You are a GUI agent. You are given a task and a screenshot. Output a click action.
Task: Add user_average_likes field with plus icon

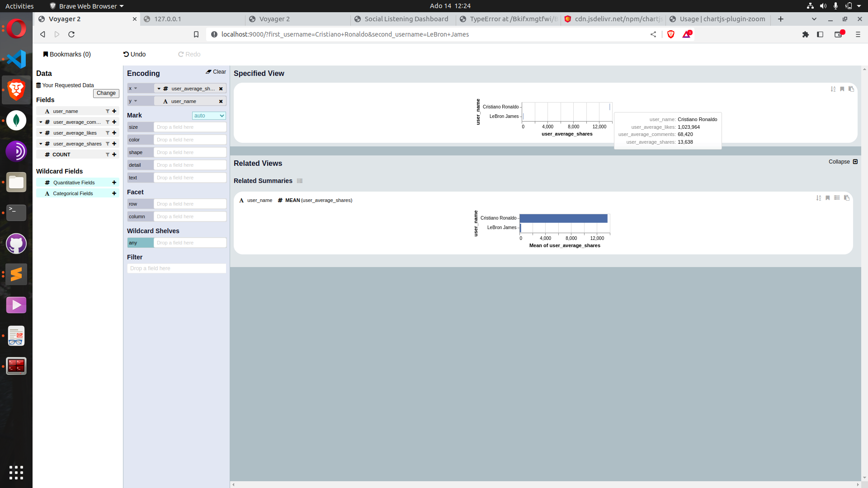pyautogui.click(x=114, y=133)
